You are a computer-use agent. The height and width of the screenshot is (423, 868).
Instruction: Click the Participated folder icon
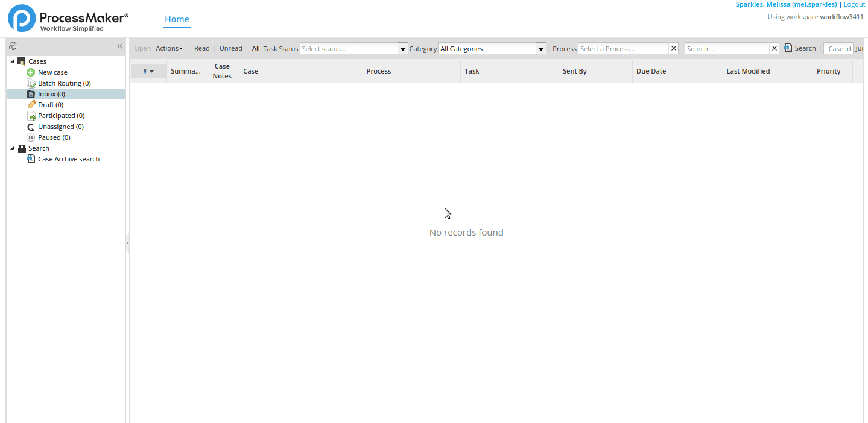point(31,116)
